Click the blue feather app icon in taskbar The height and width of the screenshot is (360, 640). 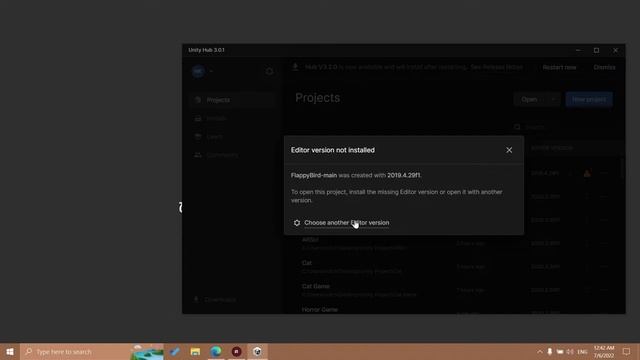click(175, 351)
